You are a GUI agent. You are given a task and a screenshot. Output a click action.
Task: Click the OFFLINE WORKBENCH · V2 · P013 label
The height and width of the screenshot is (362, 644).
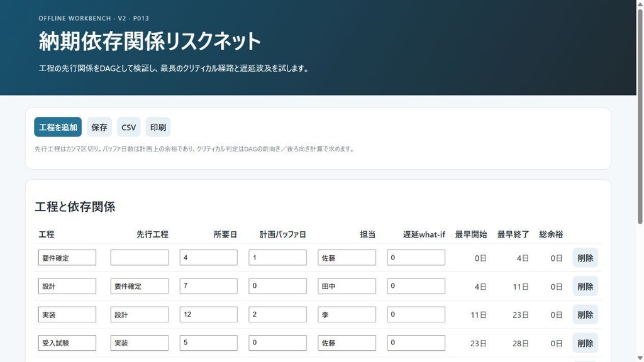[94, 18]
